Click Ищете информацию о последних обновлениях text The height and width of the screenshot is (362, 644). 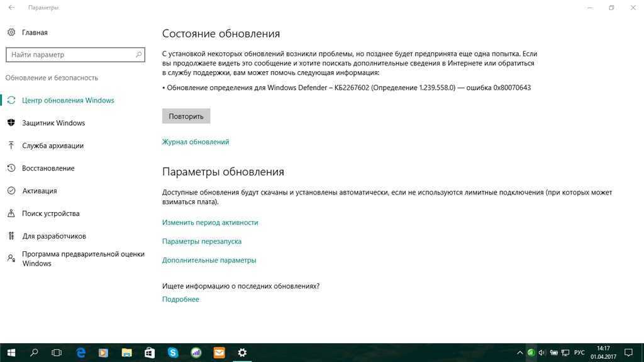point(241,286)
